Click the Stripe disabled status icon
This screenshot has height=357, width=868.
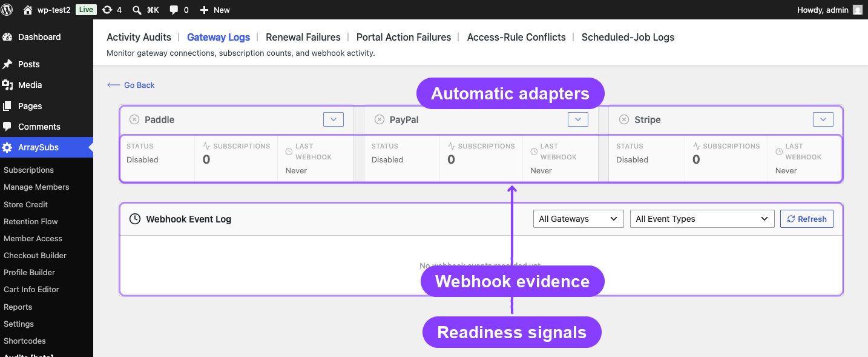pos(624,120)
